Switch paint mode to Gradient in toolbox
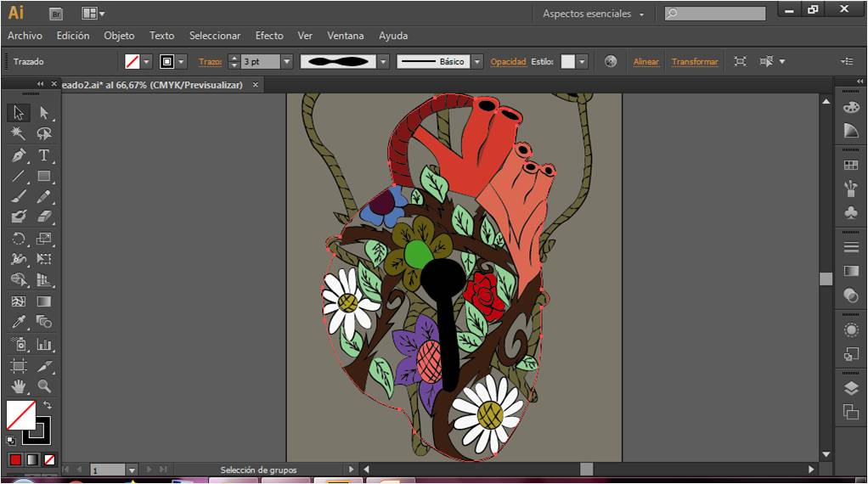The width and height of the screenshot is (868, 484). coord(32,459)
